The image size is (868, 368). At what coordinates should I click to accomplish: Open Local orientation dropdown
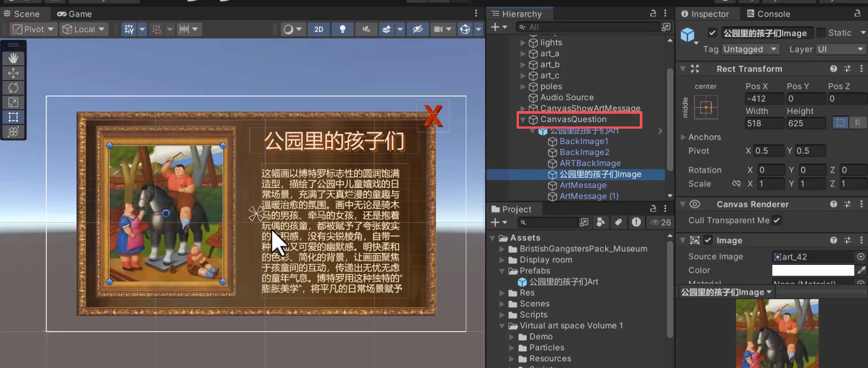tap(84, 29)
